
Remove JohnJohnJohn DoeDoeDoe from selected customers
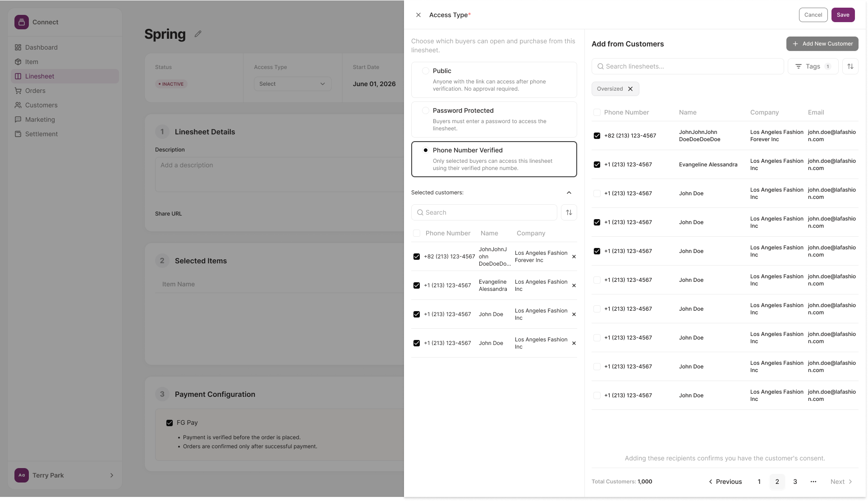click(574, 257)
